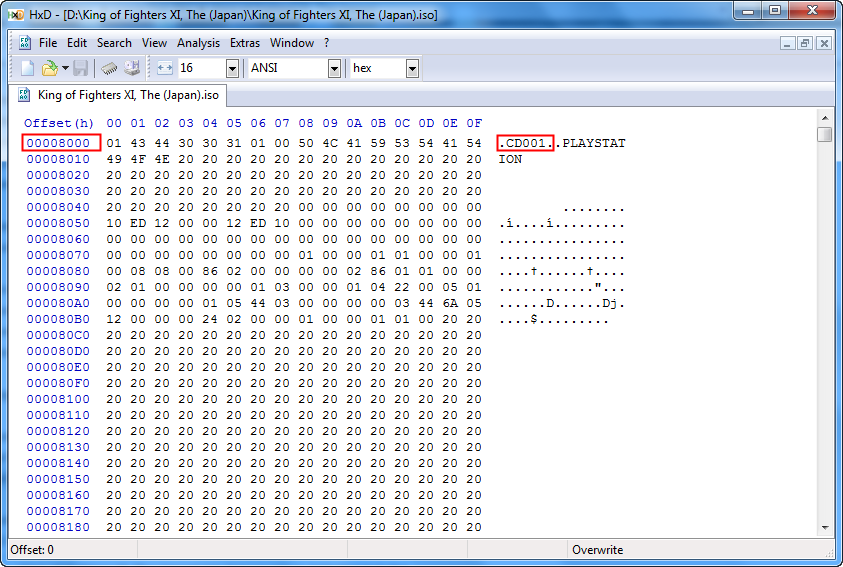Click the New file icon
The width and height of the screenshot is (843, 567).
click(x=27, y=68)
